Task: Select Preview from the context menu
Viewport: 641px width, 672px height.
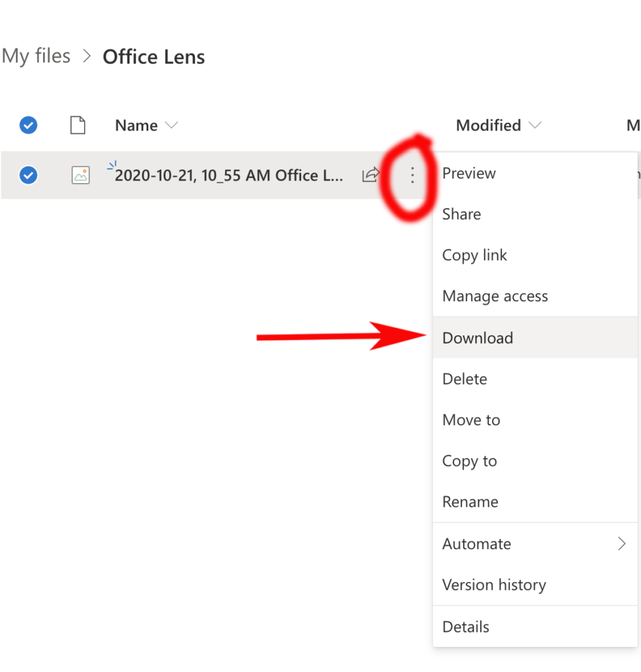Action: (469, 173)
